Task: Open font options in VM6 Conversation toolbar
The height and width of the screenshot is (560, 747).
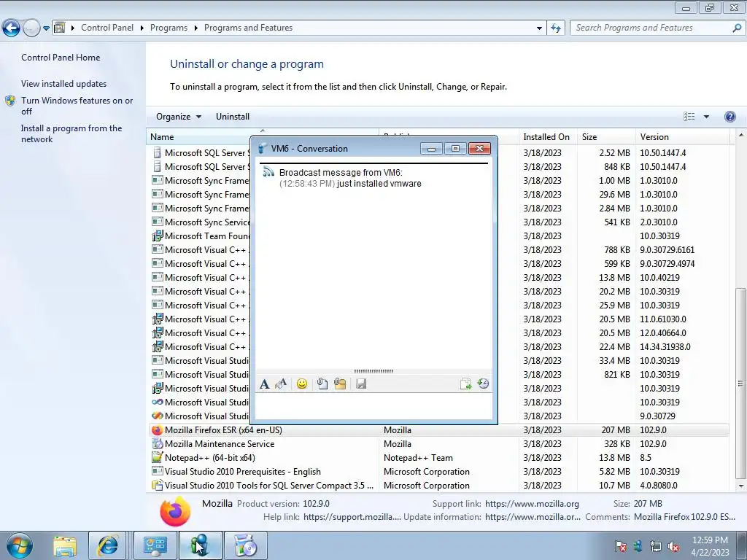Action: (x=264, y=384)
